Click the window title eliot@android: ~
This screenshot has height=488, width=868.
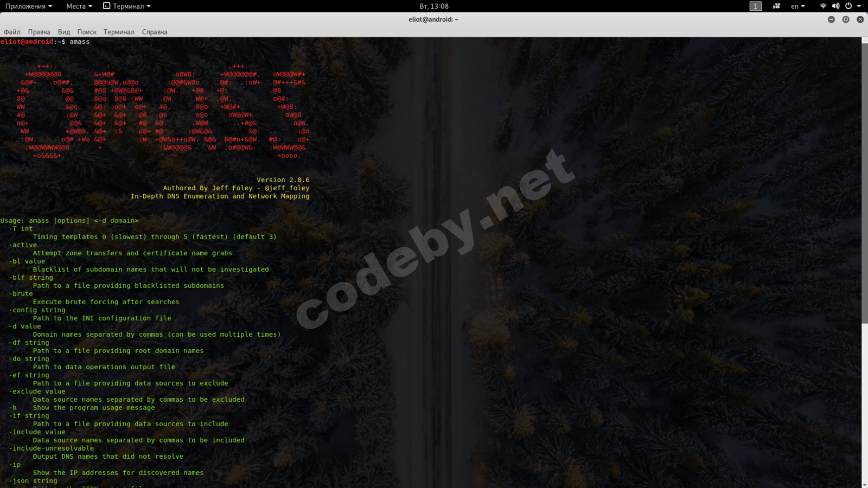click(x=433, y=20)
